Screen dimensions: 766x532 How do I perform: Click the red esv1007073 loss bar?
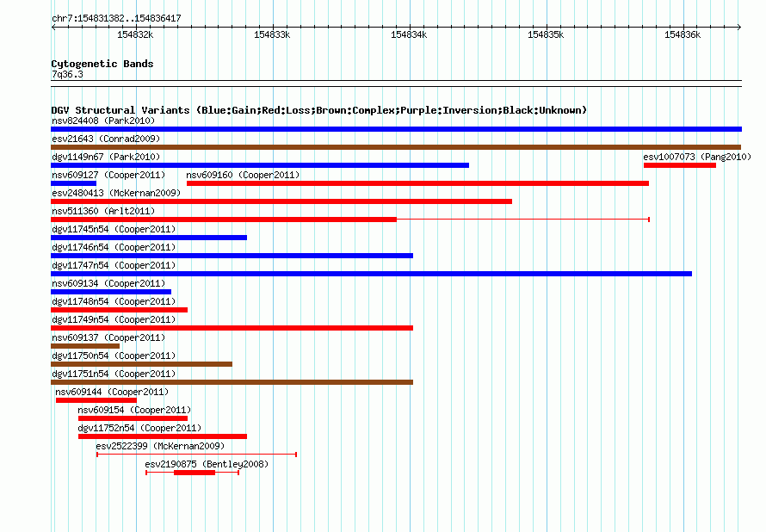coord(680,165)
